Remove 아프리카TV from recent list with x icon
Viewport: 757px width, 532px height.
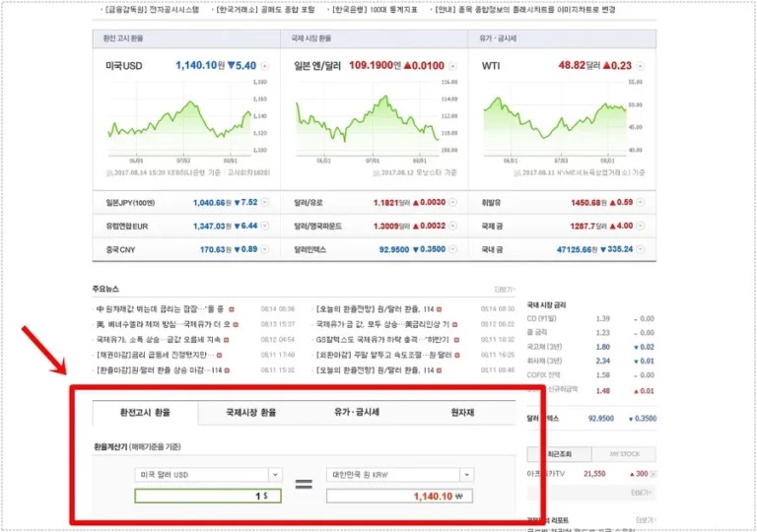654,474
